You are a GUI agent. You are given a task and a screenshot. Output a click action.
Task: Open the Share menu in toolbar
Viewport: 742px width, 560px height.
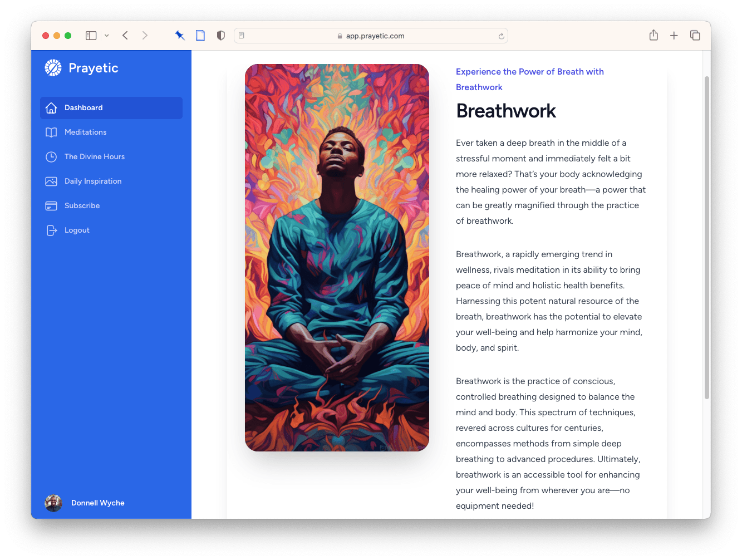(x=653, y=36)
